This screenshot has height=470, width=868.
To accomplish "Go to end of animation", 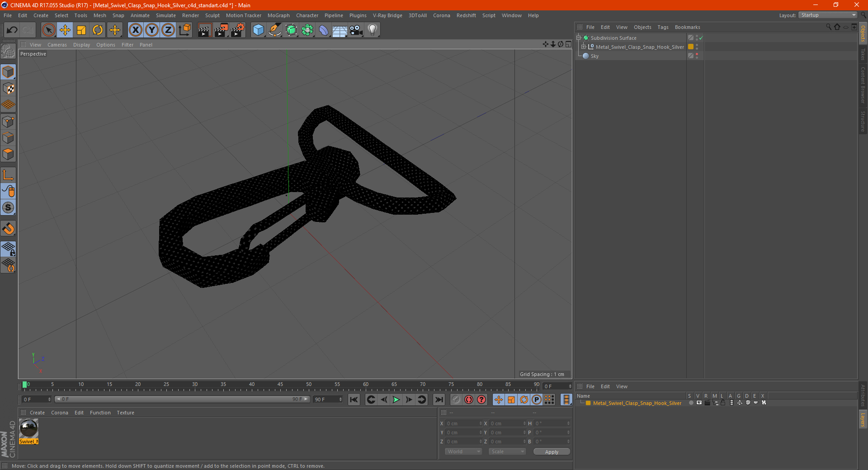I will point(439,399).
